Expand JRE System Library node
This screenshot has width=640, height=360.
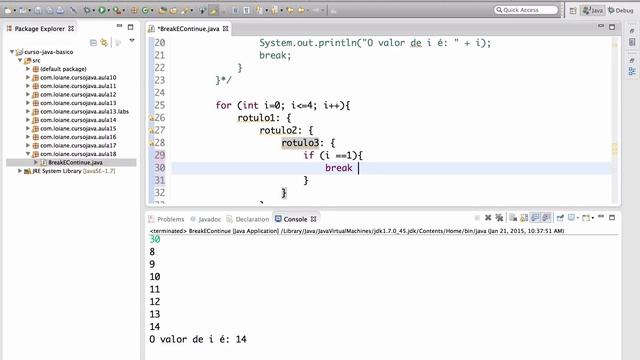point(20,171)
